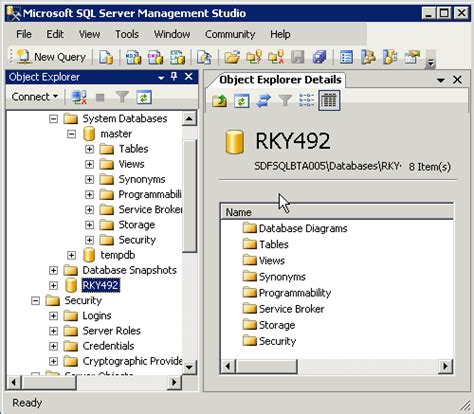Select the Object Explorer Details tab
This screenshot has width=474, height=414.
tap(280, 80)
